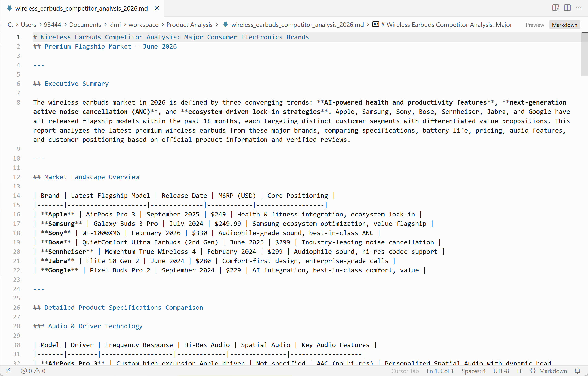Screen dimensions: 588x376
Task: Change end-of-line sequence via LF
Action: (520, 371)
